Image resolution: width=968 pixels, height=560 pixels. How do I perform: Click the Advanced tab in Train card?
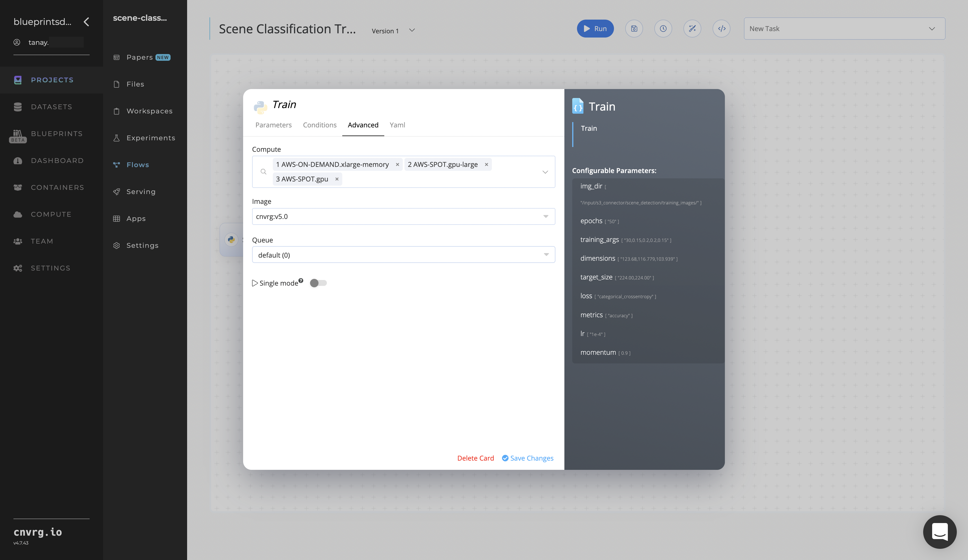pos(363,125)
